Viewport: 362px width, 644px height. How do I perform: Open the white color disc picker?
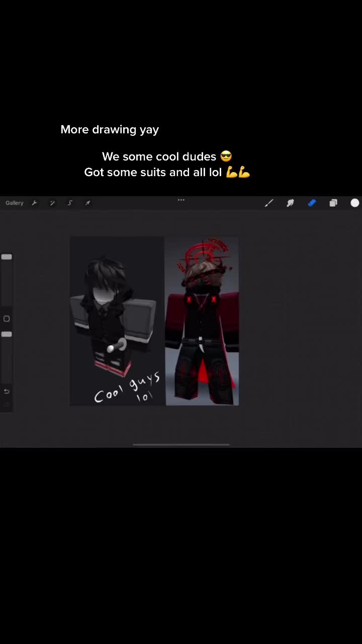355,203
